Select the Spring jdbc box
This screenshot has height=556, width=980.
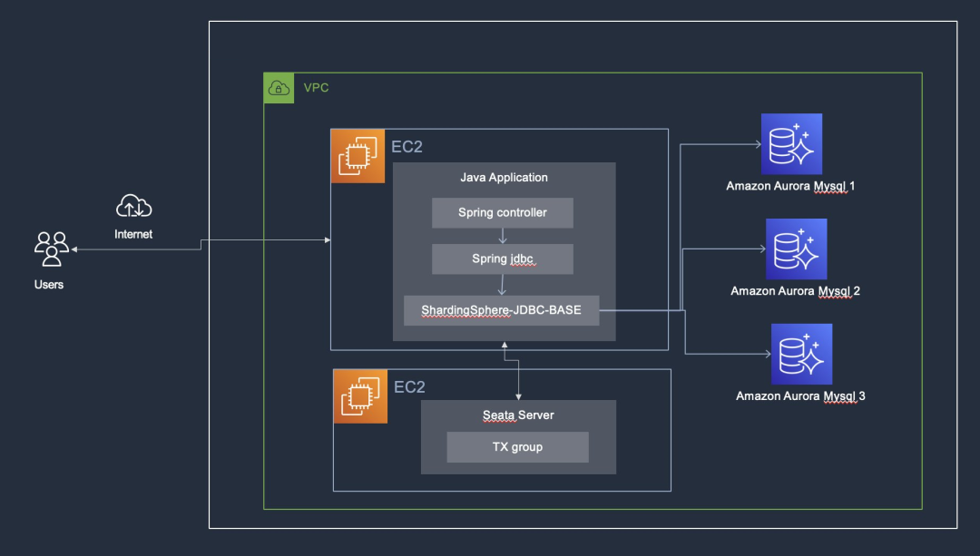tap(503, 258)
